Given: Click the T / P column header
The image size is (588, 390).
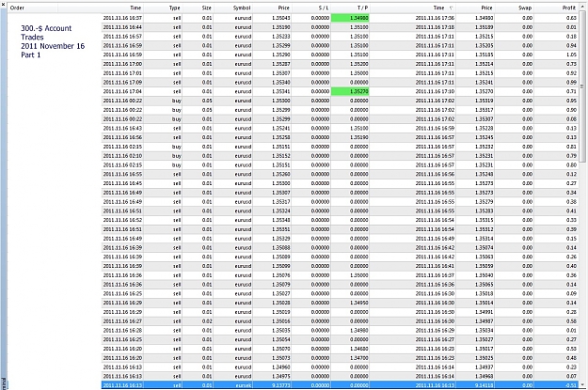Looking at the screenshot, I should pyautogui.click(x=362, y=8).
